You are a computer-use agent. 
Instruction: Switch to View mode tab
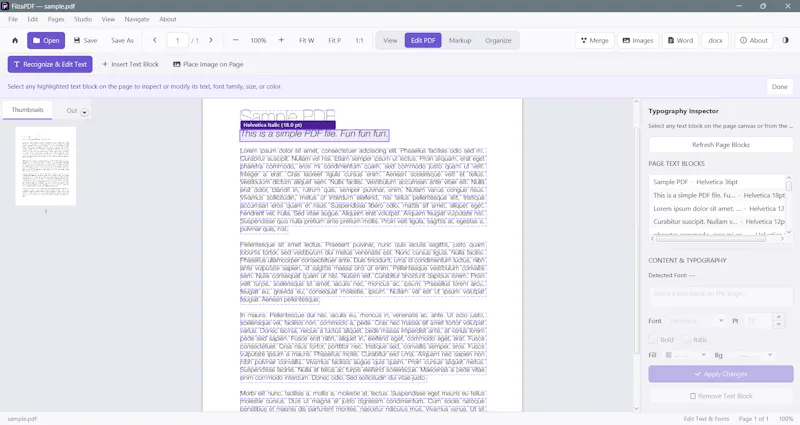[390, 40]
